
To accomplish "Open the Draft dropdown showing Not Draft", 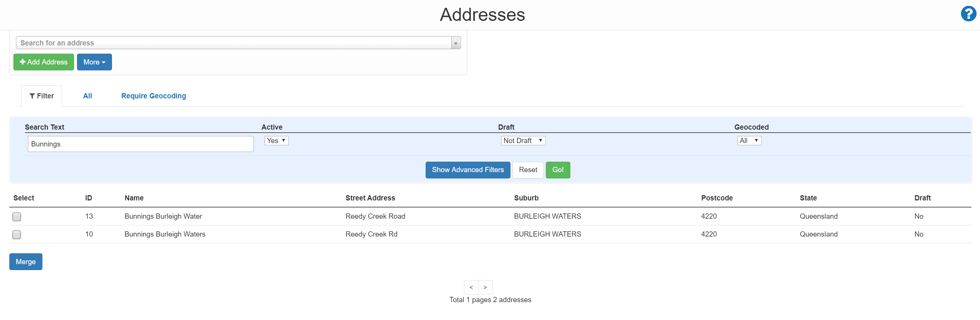I will (523, 140).
